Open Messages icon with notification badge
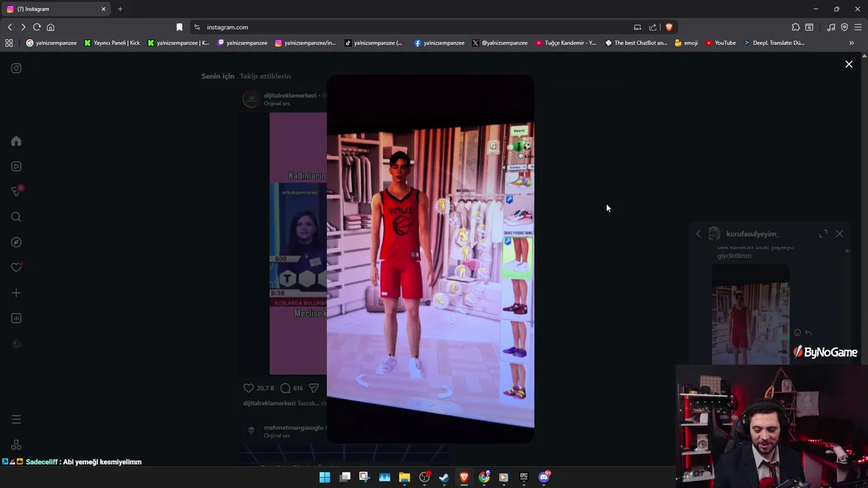 tap(16, 191)
